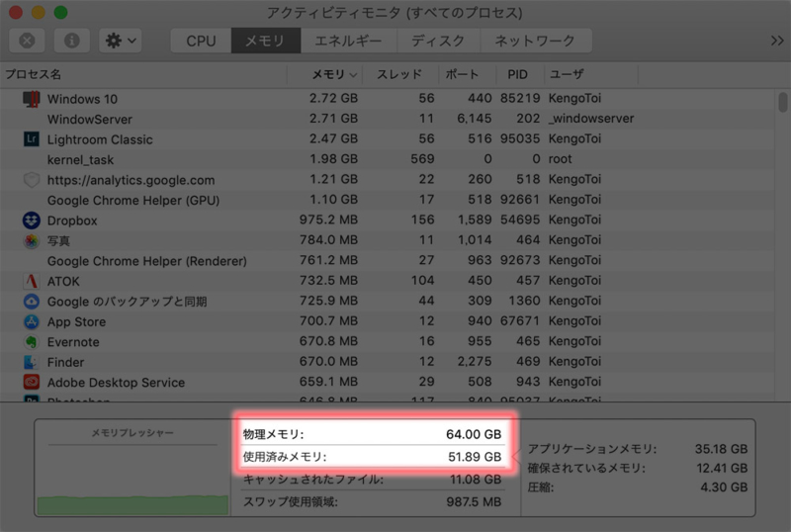Select the Adobe Desktop Service process name
791x532 pixels.
116,383
